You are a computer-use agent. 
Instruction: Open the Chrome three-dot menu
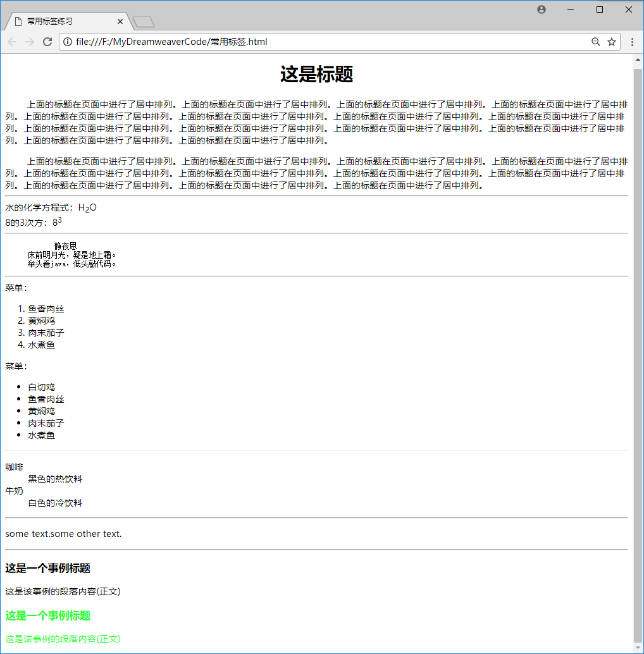pyautogui.click(x=633, y=42)
